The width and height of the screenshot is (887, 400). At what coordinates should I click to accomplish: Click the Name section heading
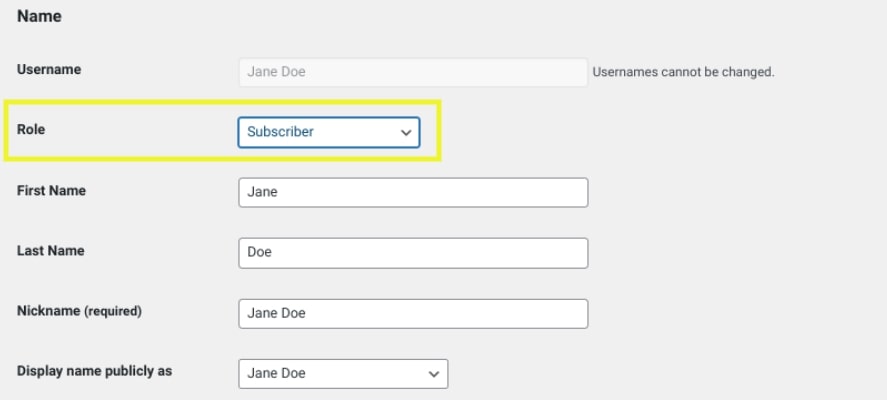(x=39, y=17)
